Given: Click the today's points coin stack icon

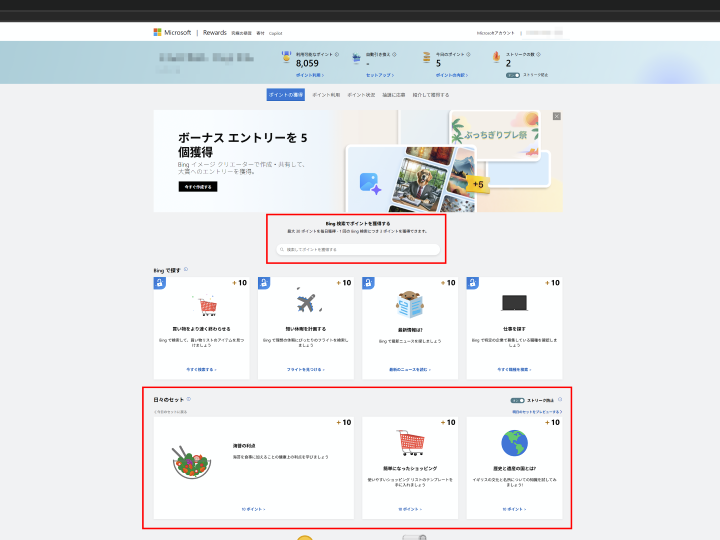Looking at the screenshot, I should coord(427,57).
